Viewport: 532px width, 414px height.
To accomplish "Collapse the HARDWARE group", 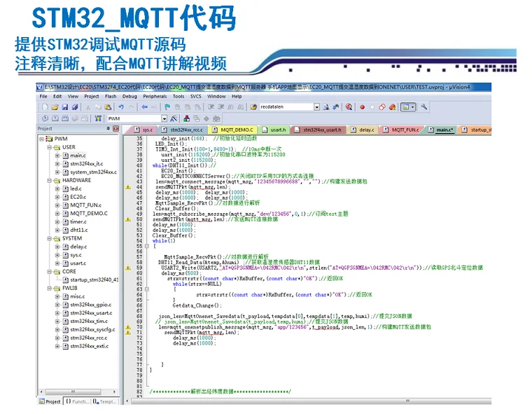I will pyautogui.click(x=50, y=180).
